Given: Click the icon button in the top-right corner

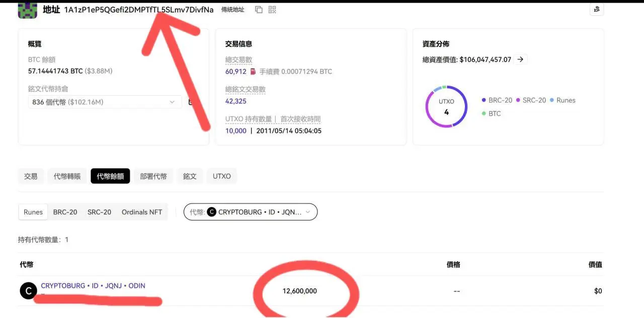Looking at the screenshot, I should pos(596,9).
